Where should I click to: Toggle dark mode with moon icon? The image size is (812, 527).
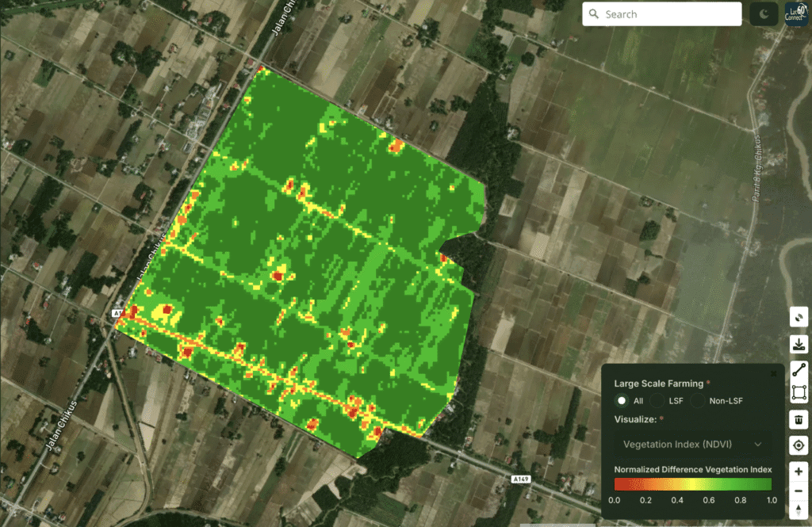point(764,14)
